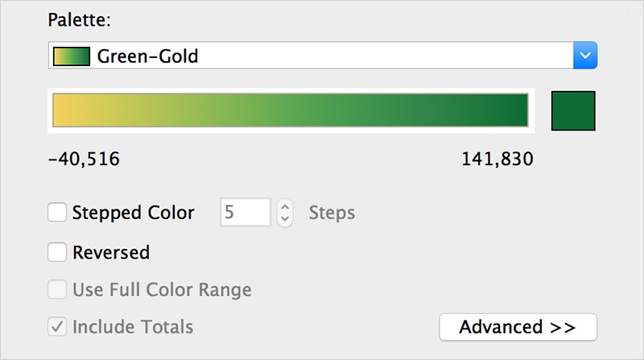This screenshot has width=644, height=360.
Task: Click the Stepped Color label text
Action: [134, 213]
